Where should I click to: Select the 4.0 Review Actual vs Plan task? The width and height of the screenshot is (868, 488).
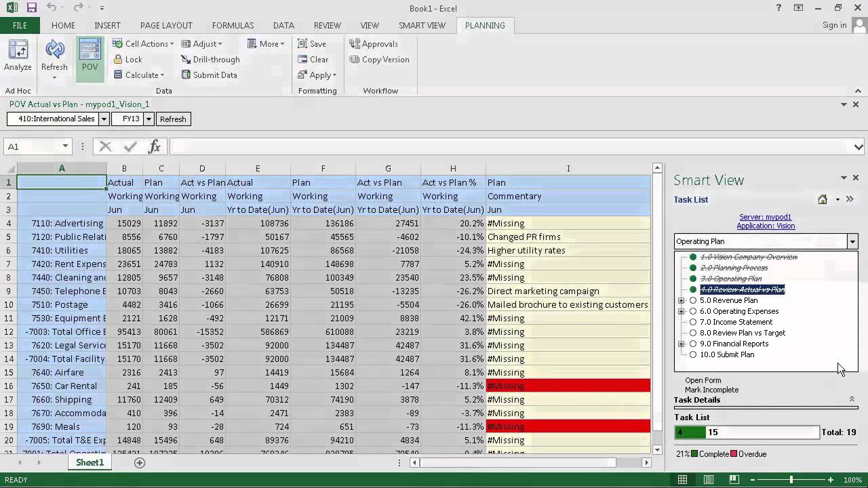coord(742,289)
